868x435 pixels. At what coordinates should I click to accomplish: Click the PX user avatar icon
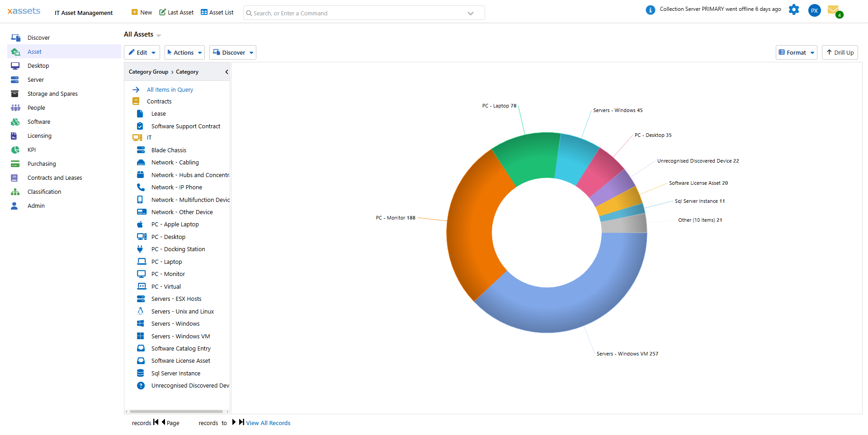pyautogui.click(x=814, y=10)
